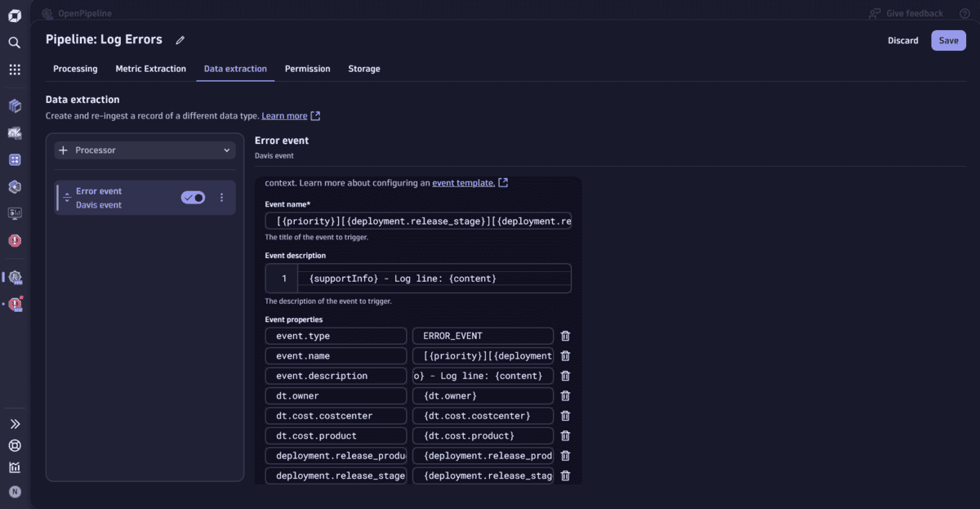Expand the sidebar with double chevron

(x=14, y=423)
